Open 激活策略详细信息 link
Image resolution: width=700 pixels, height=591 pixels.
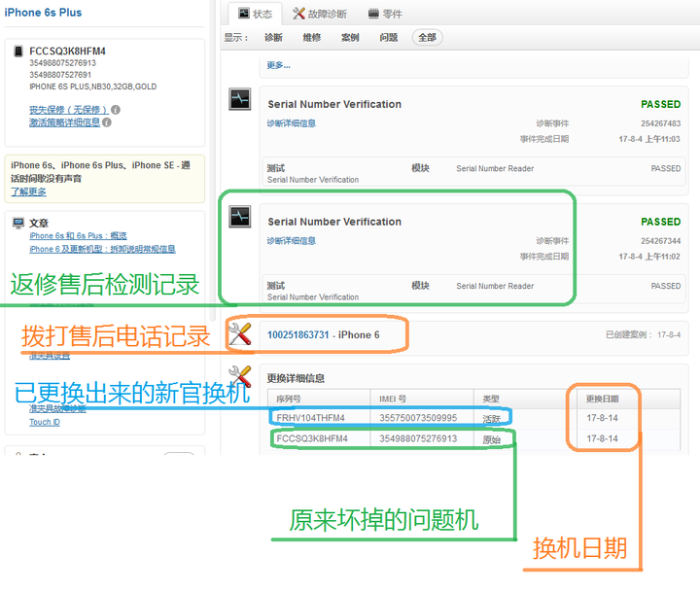click(x=65, y=122)
